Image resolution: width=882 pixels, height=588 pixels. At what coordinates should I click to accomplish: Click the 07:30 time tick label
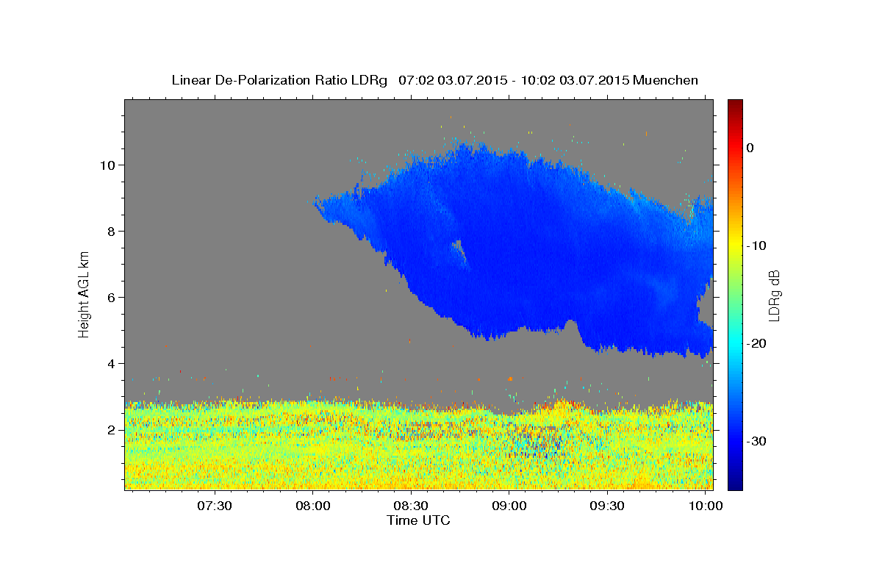click(215, 506)
